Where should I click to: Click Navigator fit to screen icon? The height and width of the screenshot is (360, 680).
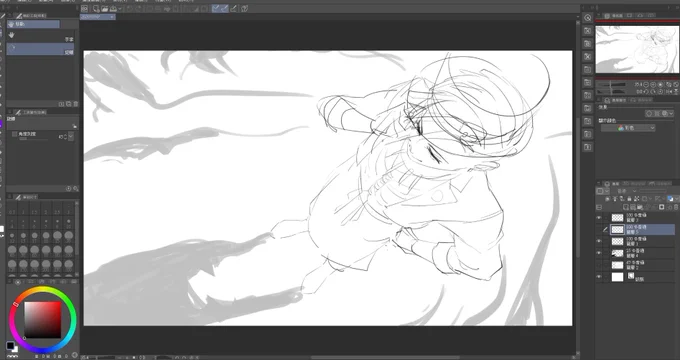pyautogui.click(x=668, y=85)
